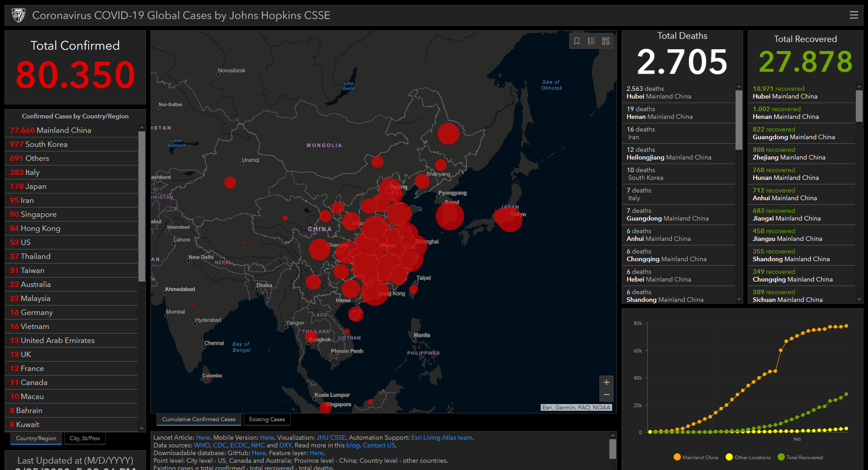The image size is (868, 470).
Task: Click 822 recovered Guangdong entry
Action: click(x=802, y=133)
